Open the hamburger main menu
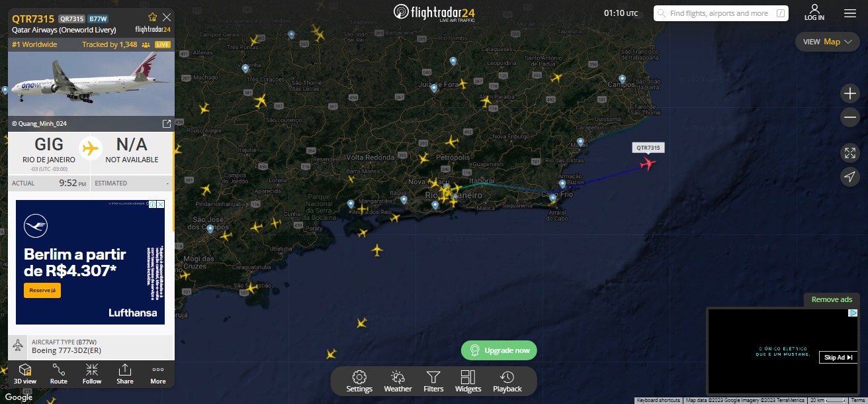This screenshot has width=868, height=404. [x=850, y=13]
